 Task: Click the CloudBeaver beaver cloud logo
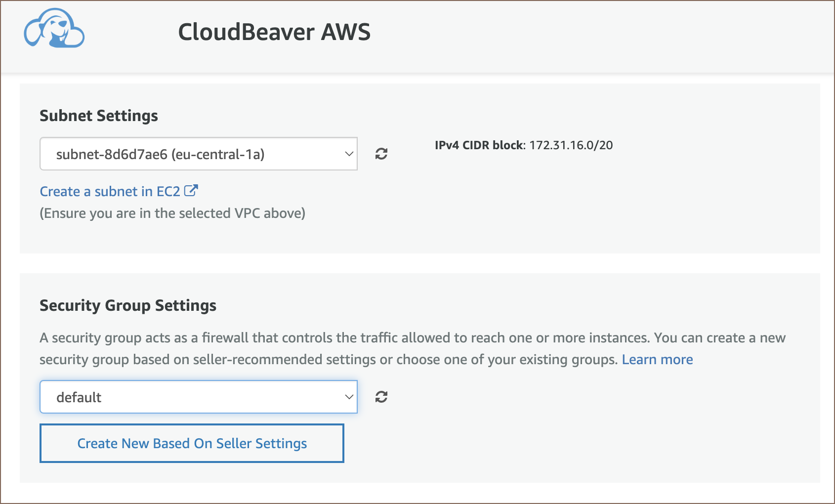(x=54, y=29)
